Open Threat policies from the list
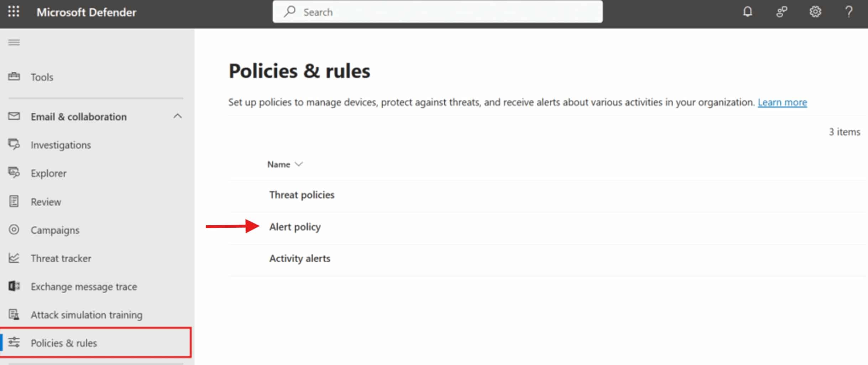Viewport: 868px width, 365px height. click(302, 195)
